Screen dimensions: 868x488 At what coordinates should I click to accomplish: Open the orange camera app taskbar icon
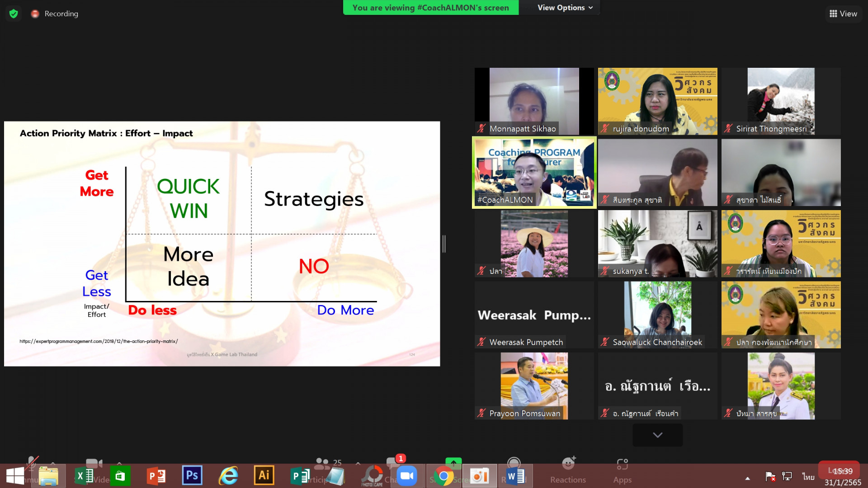click(x=480, y=476)
